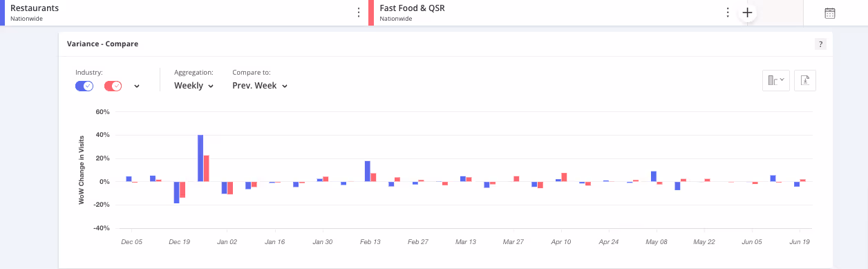
Task: Toggle the red Fast Food & QSR switch
Action: point(113,86)
